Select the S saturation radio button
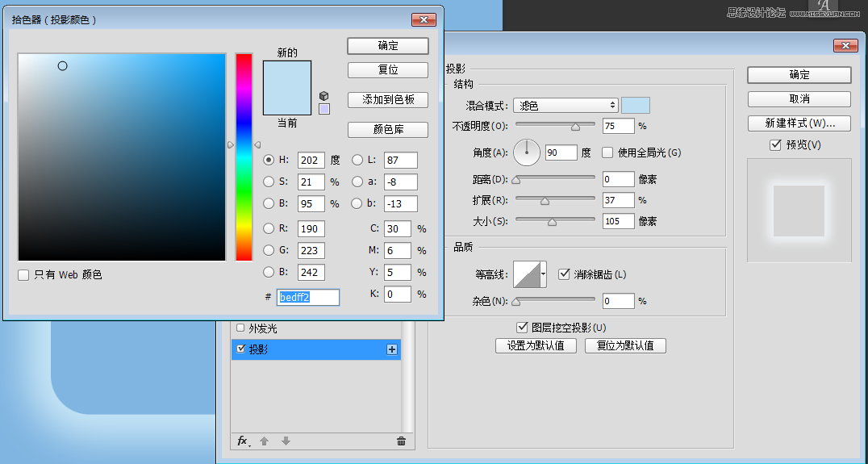 pyautogui.click(x=269, y=182)
